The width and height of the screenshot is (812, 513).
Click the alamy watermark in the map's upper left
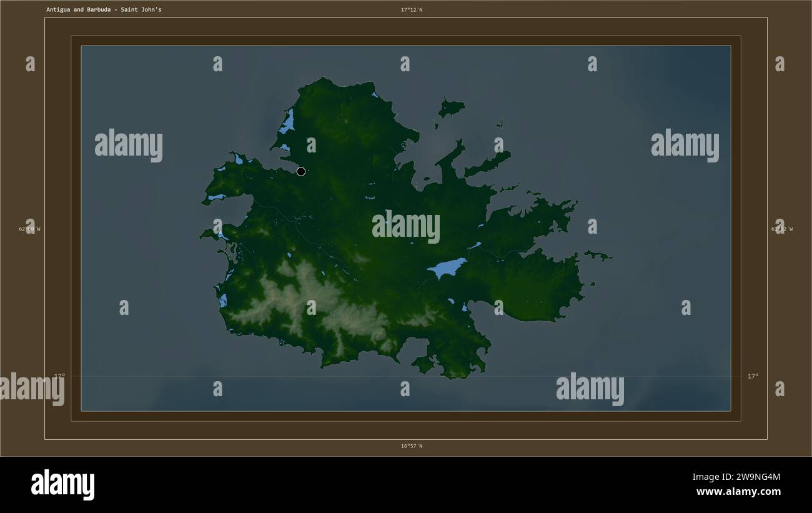[129, 146]
